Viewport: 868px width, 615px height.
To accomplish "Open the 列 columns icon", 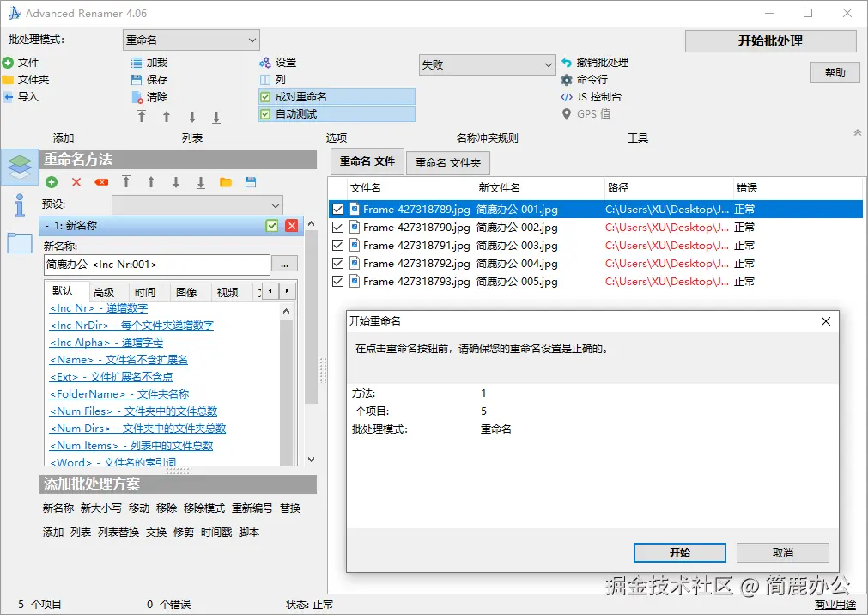I will [x=265, y=80].
